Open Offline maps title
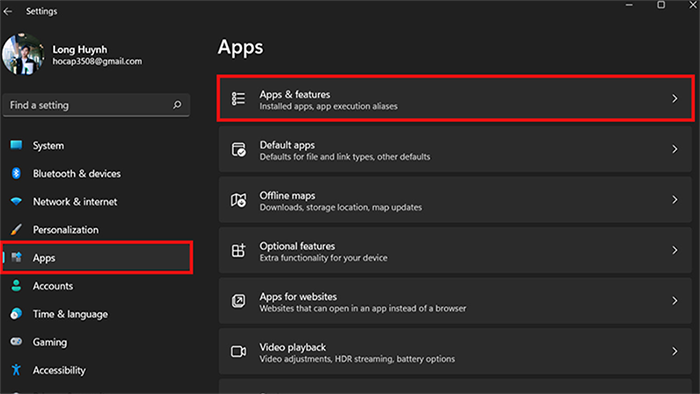The width and height of the screenshot is (700, 394). 287,195
